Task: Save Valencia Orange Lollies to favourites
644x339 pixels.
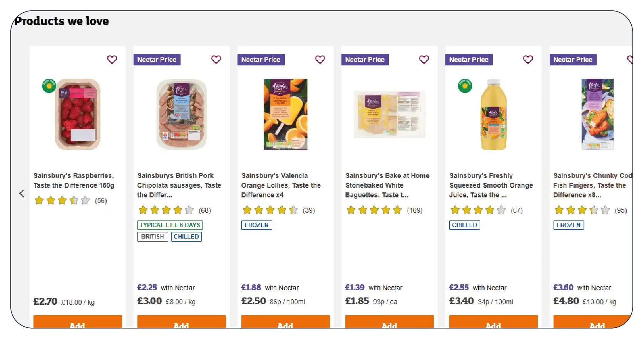Action: point(320,60)
